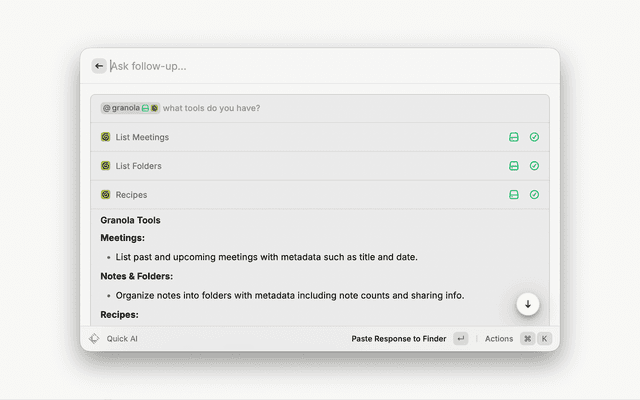Click the Granola icon beside List Folders

(106, 166)
